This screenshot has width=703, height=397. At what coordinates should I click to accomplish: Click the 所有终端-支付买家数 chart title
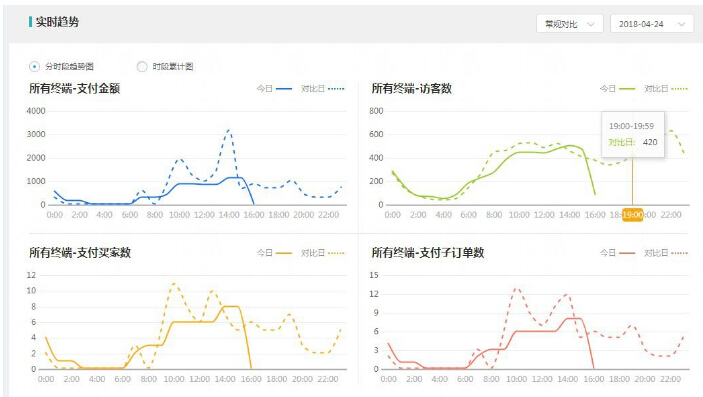point(80,253)
